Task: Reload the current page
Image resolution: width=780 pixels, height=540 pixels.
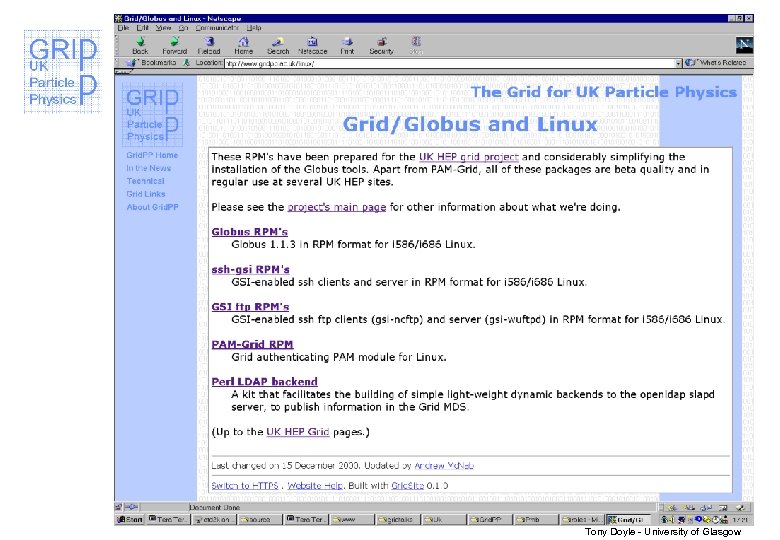Action: coord(209,45)
